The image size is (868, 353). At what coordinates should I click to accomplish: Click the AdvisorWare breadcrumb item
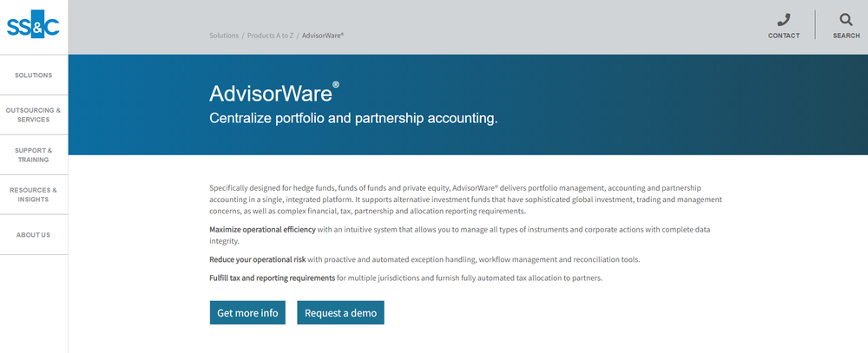coord(323,36)
